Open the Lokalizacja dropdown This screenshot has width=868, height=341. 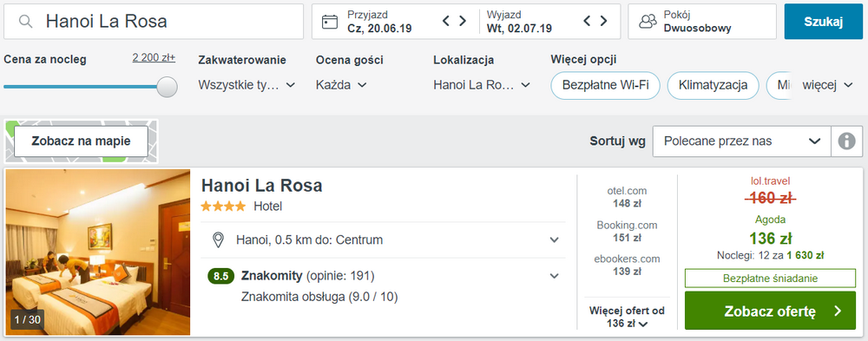pos(482,85)
